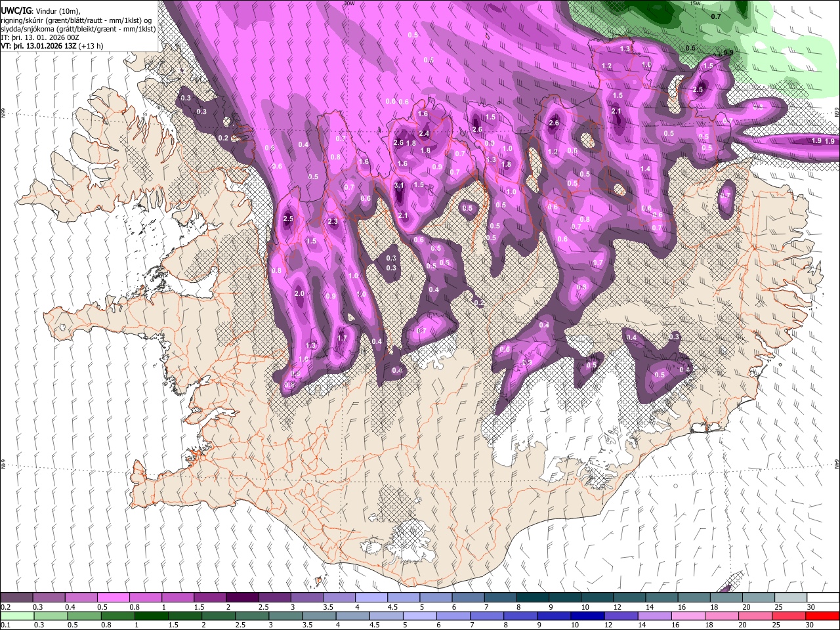This screenshot has width=840, height=630.
Task: Pick the pale green swatch between 0.1 and 0.3
Action: (x=16, y=616)
